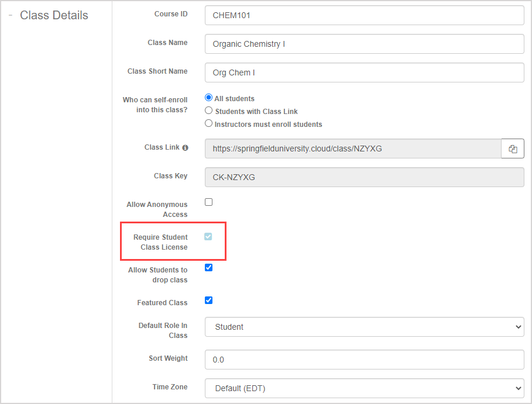Click into the Course ID field
532x404 pixels.
(364, 16)
